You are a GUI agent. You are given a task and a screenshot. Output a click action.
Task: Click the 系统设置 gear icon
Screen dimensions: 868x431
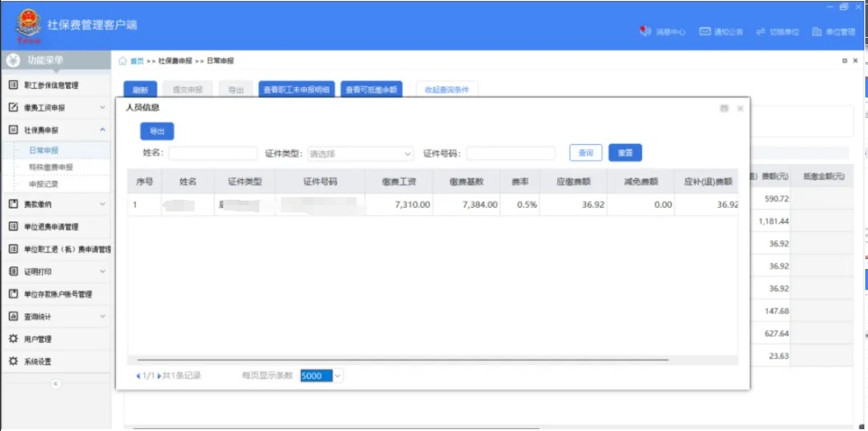point(14,362)
